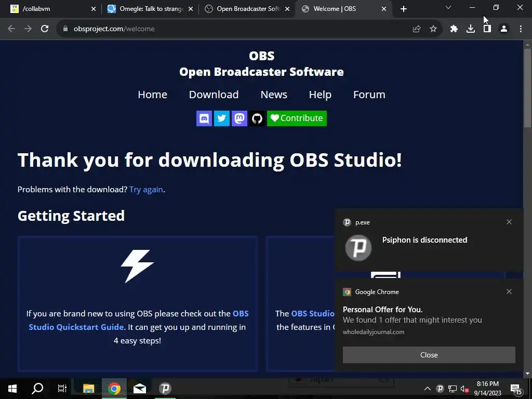Open Chrome downloads icon
This screenshot has height=399, width=532.
(471, 29)
